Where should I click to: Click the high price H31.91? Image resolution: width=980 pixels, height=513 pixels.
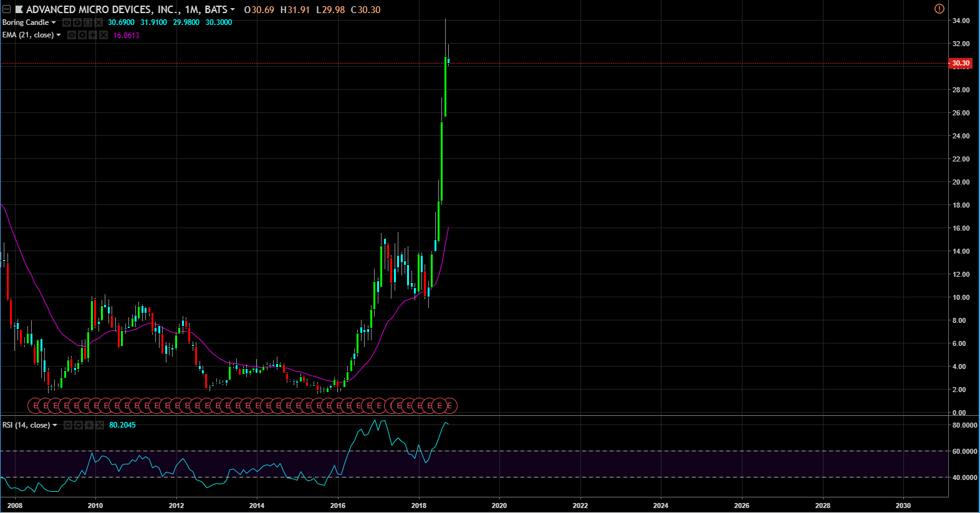tap(295, 10)
